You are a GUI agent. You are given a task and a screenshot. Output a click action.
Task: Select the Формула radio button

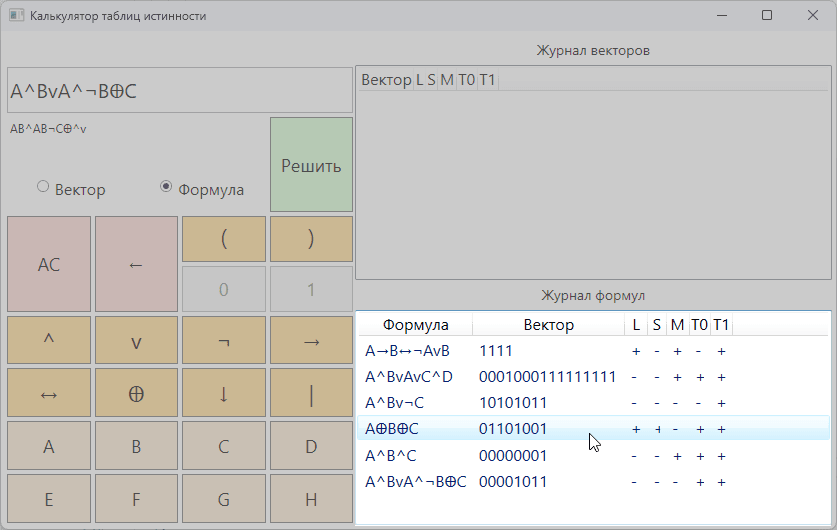166,187
